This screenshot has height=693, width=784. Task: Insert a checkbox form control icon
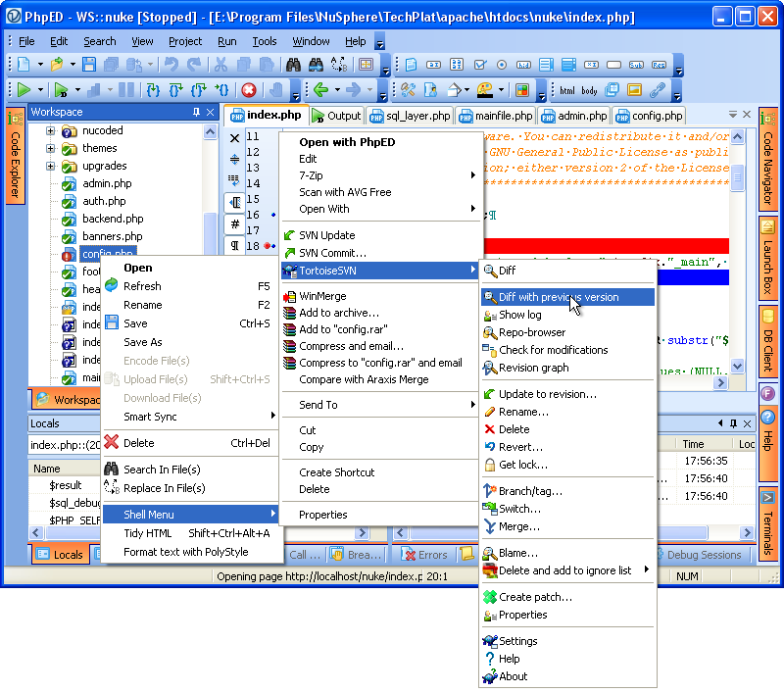tap(480, 65)
